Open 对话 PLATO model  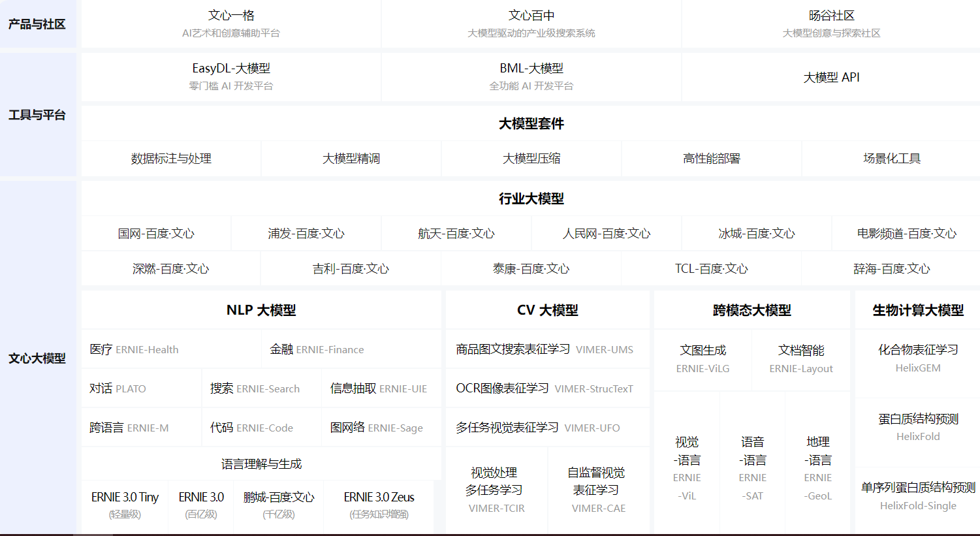141,388
